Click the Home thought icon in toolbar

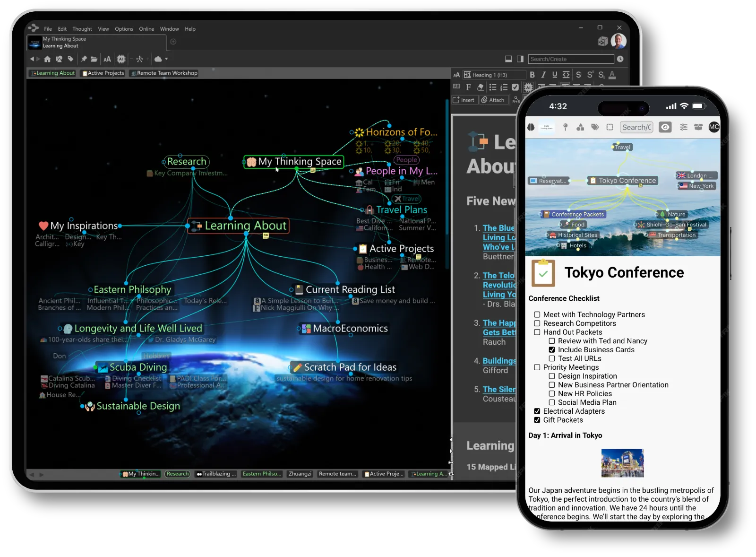(x=47, y=59)
